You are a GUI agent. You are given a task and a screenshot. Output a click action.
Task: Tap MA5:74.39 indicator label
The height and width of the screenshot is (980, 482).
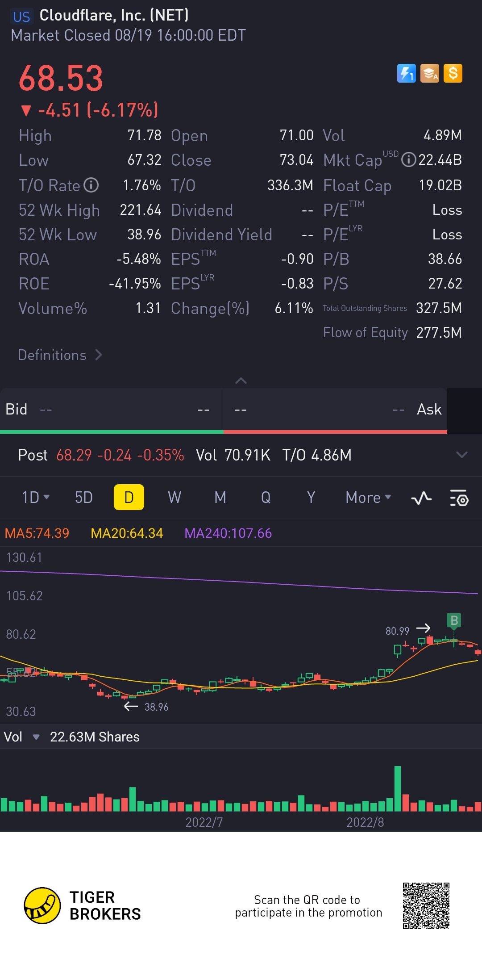pos(37,533)
